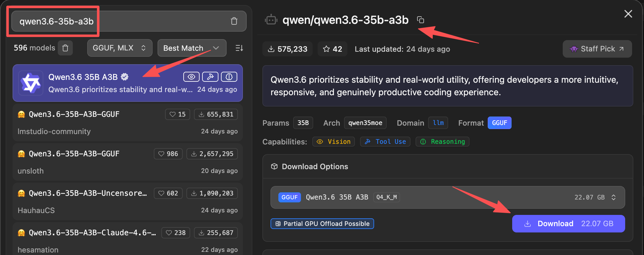Click the GGUF format tag next to Format

[499, 123]
